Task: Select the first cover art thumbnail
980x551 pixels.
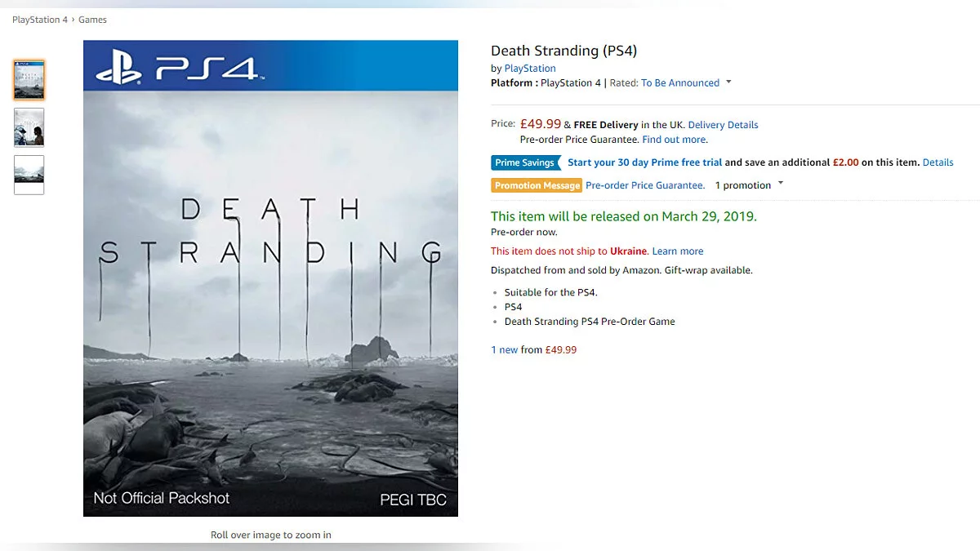Action: pos(29,80)
